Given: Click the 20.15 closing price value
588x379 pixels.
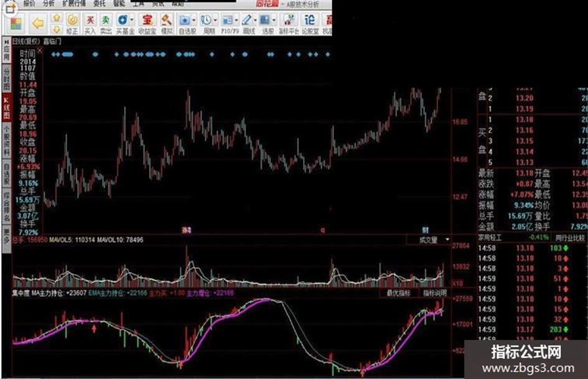Looking at the screenshot, I should click(28, 151).
